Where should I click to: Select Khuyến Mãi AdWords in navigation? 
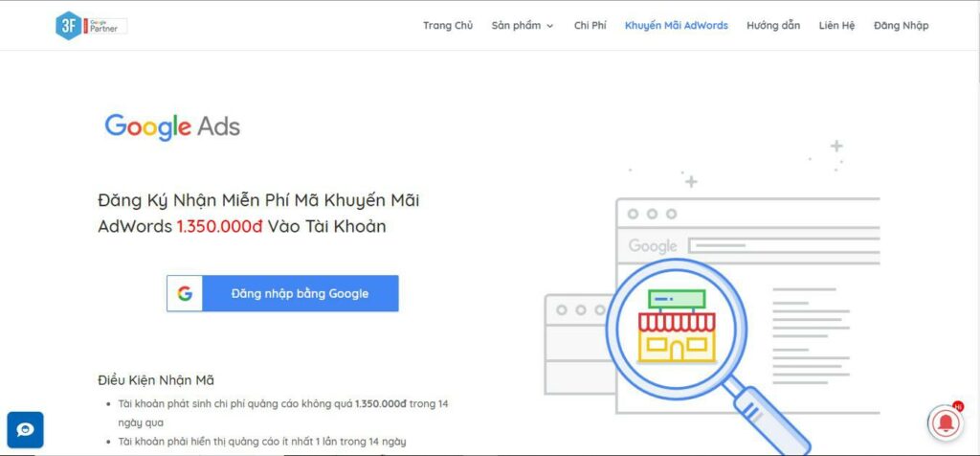tap(676, 26)
